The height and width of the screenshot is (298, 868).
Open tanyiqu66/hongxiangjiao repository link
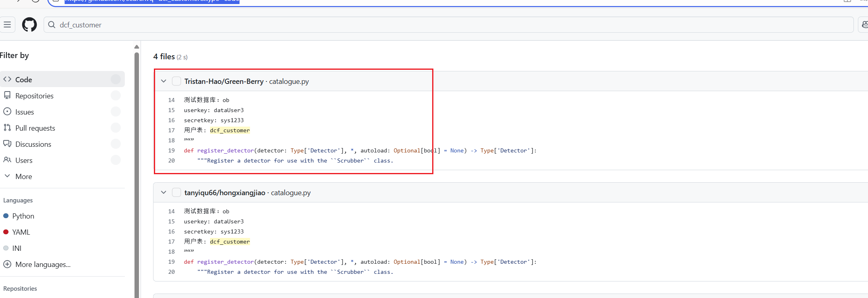225,193
